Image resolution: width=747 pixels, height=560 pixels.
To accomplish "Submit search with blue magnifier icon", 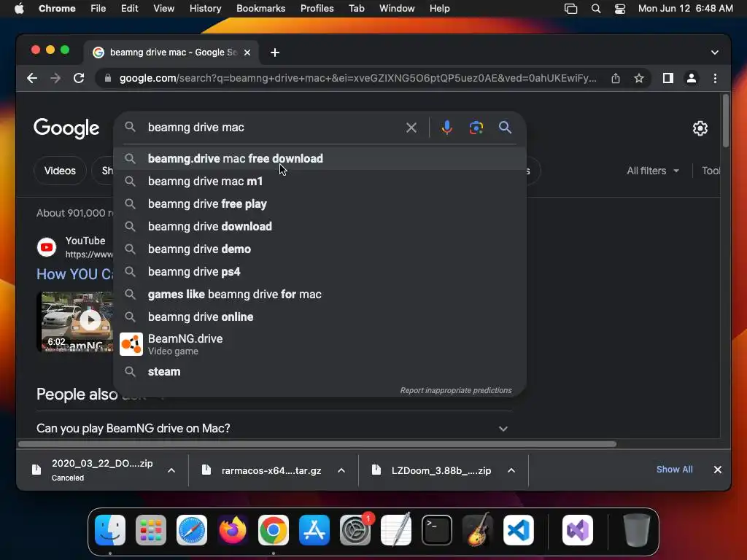I will tap(505, 128).
